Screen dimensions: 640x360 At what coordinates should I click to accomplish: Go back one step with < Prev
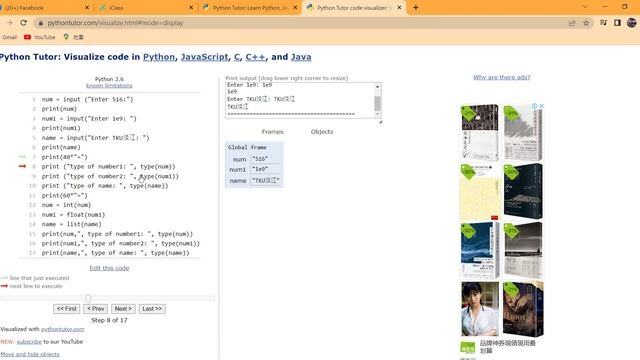(96, 309)
